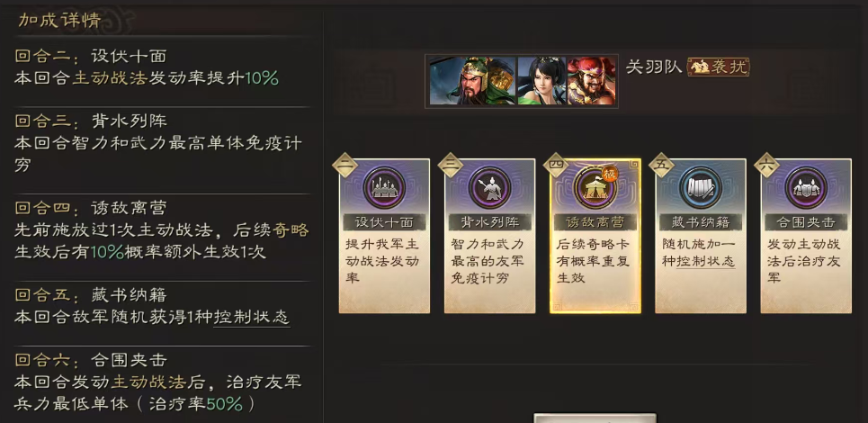Select the 回合四：诱敌离营 detail entry

click(162, 230)
